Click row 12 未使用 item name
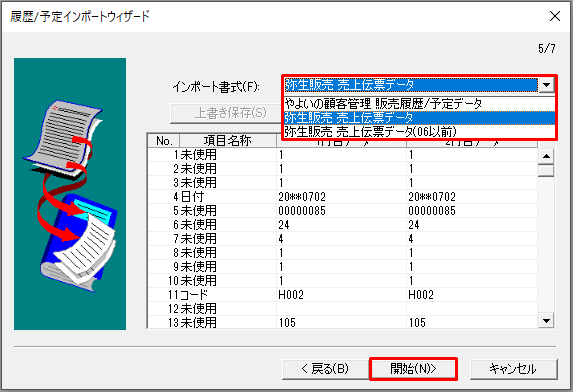The width and height of the screenshot is (573, 392). point(199,309)
